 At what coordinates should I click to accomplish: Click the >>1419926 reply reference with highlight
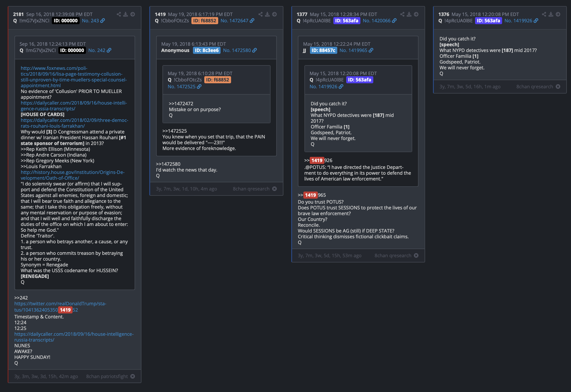(318, 160)
